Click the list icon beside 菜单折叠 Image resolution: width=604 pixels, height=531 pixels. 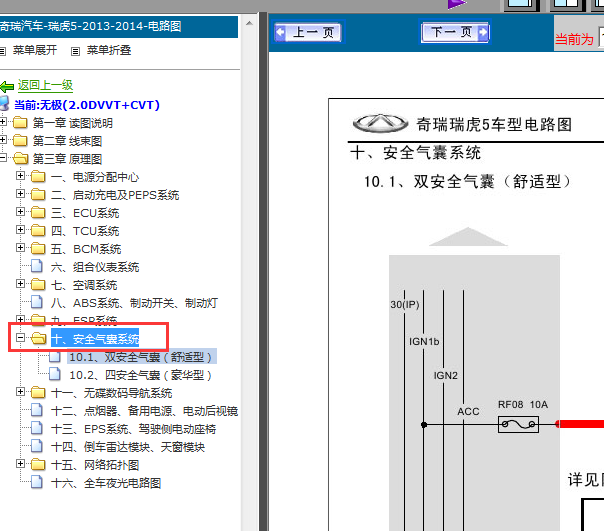76,51
